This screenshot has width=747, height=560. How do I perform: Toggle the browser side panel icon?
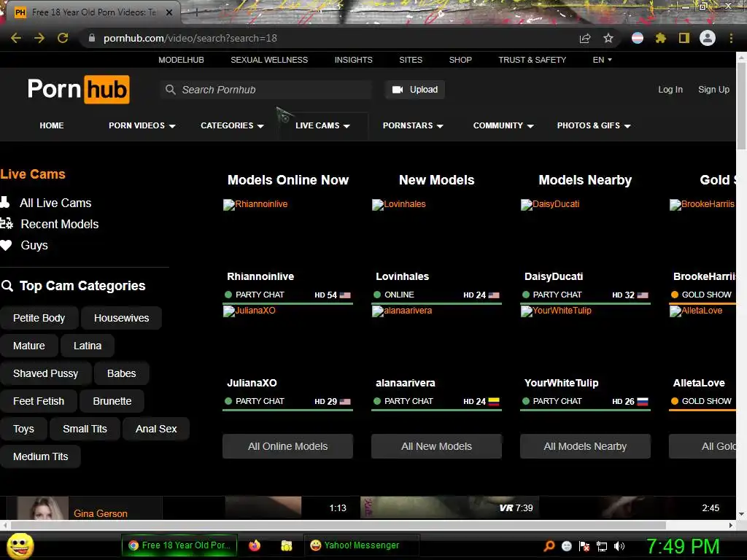pos(684,38)
